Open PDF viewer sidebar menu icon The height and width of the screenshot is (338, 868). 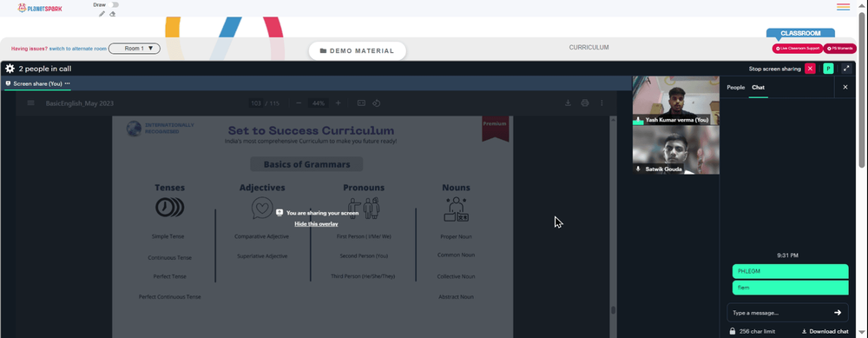coord(31,103)
